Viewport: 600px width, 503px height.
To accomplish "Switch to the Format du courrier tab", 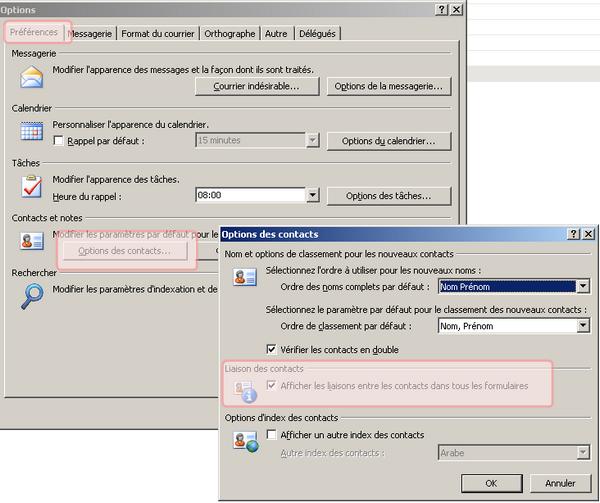I will click(158, 33).
